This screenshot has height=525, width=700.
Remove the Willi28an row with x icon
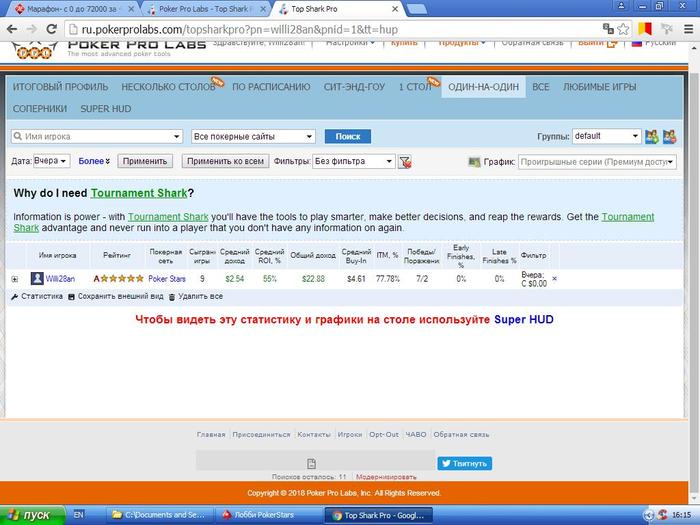(x=554, y=279)
